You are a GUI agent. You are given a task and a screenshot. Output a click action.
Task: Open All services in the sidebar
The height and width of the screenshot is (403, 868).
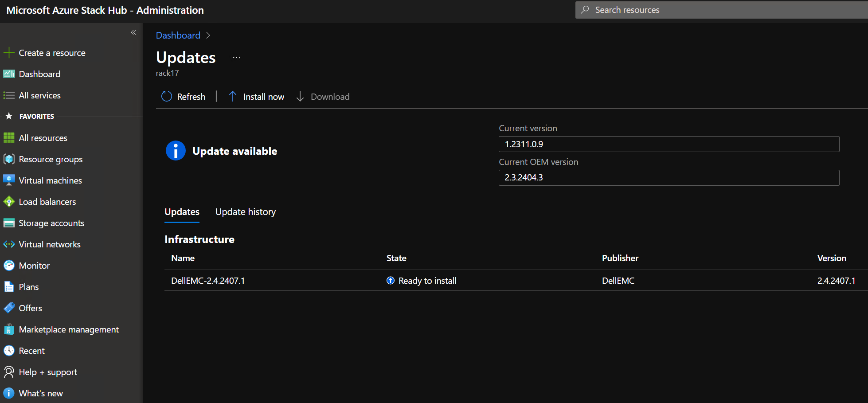point(39,95)
